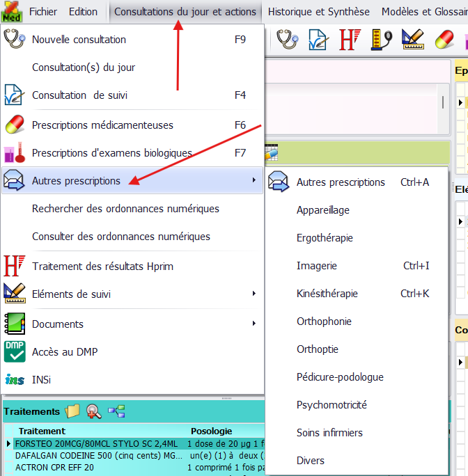Select Nouvelle consultation menu entry
The height and width of the screenshot is (476, 468).
click(132, 40)
